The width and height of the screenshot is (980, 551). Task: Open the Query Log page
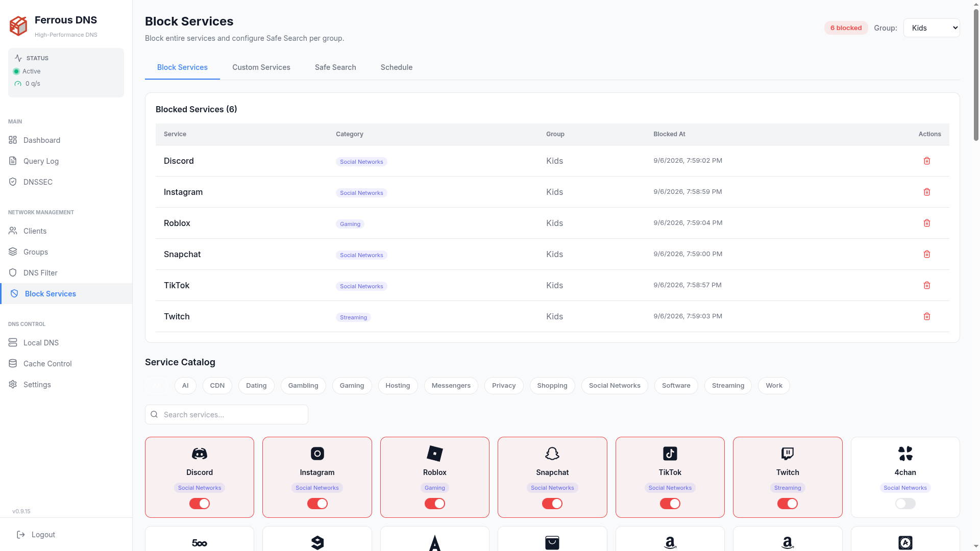coord(66,161)
